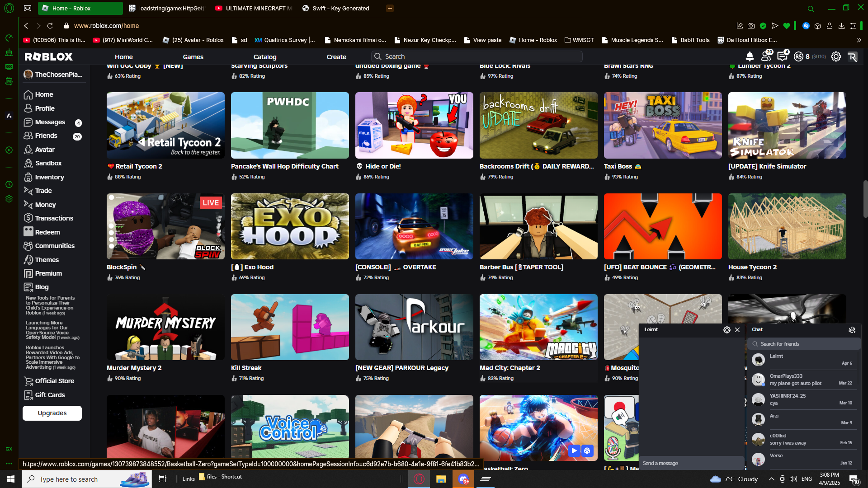Open the Windows Start menu
Image resolution: width=868 pixels, height=488 pixels.
tap(11, 479)
